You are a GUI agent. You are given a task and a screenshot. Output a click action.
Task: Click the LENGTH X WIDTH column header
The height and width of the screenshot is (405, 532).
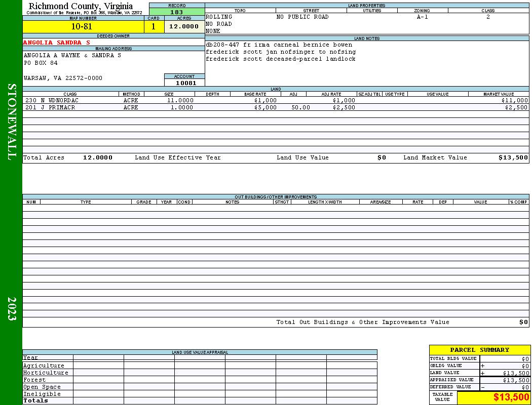pos(325,202)
